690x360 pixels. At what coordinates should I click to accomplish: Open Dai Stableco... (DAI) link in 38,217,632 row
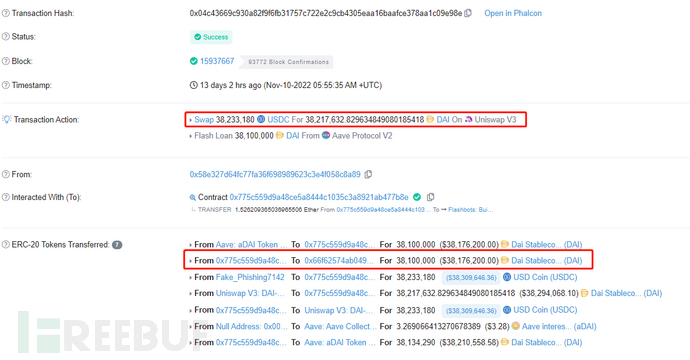tap(626, 293)
